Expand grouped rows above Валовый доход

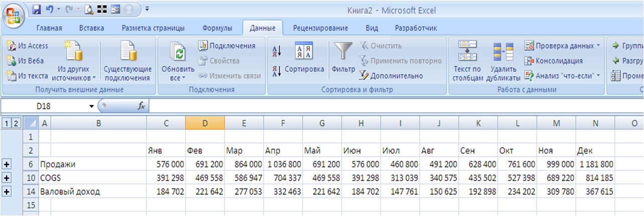[x=7, y=191]
